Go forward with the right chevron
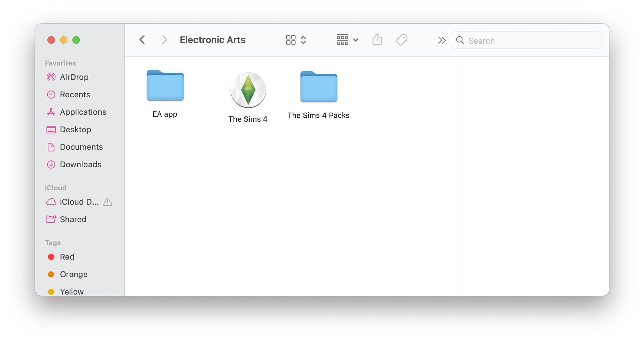Image resolution: width=644 pixels, height=342 pixels. [164, 40]
